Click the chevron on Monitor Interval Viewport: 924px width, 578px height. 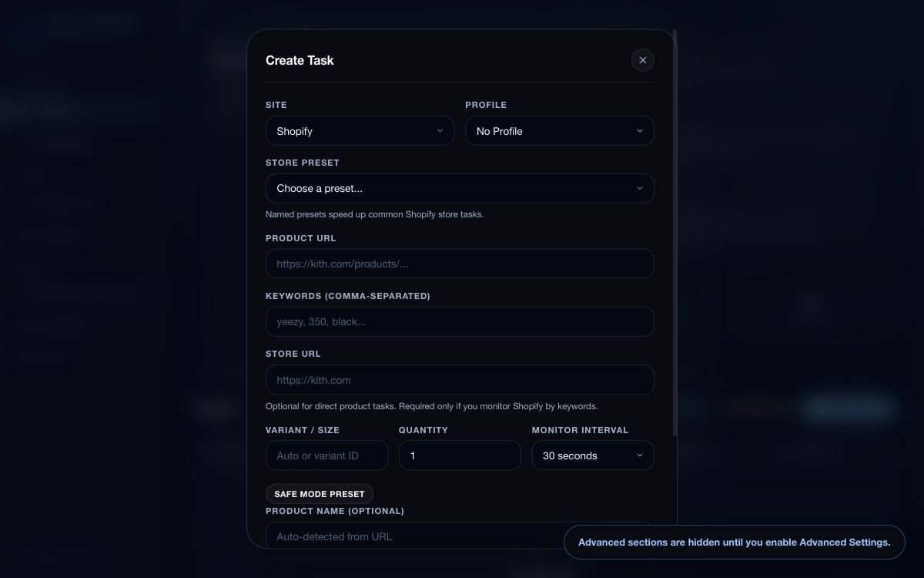pyautogui.click(x=639, y=455)
